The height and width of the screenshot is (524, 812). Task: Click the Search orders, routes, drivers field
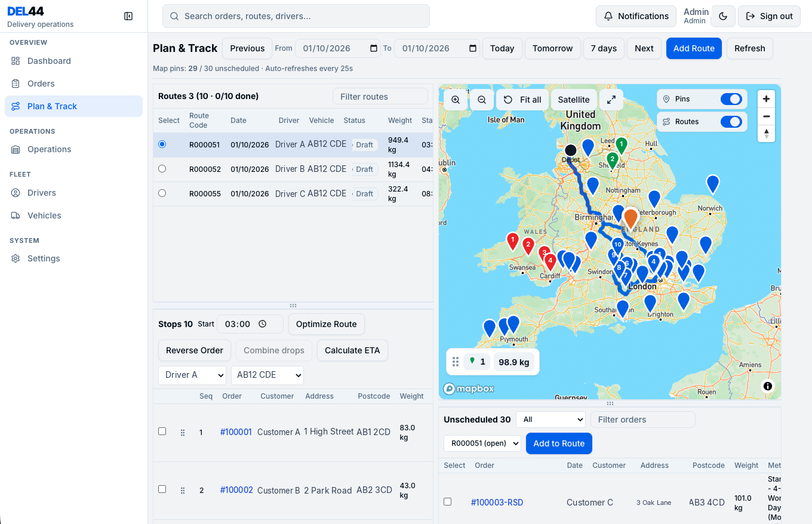pos(296,16)
